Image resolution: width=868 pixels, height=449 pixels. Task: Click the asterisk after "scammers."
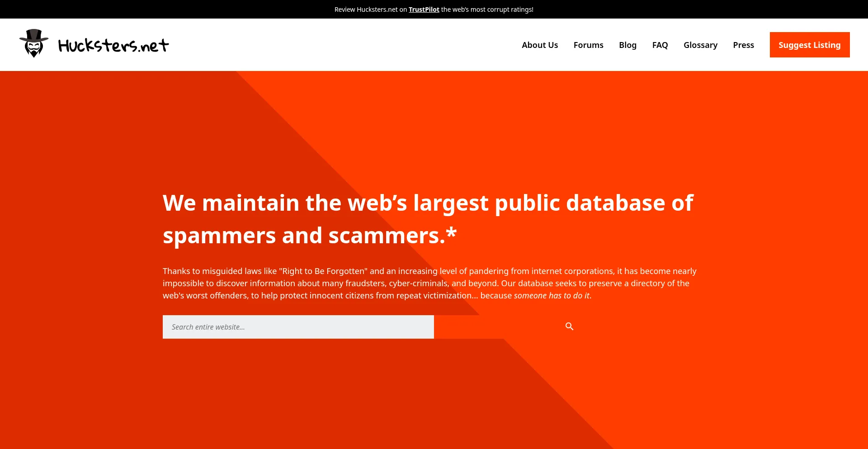coord(451,233)
